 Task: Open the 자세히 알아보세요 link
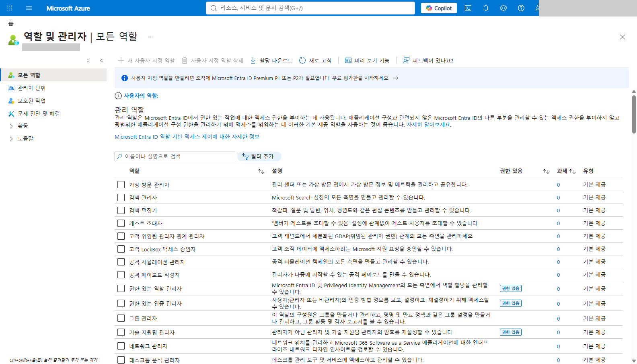click(x=429, y=125)
